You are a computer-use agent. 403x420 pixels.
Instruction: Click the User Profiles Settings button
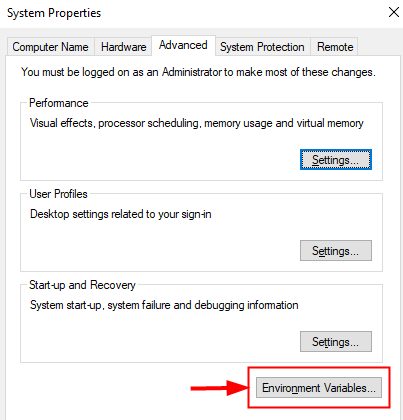pos(336,250)
